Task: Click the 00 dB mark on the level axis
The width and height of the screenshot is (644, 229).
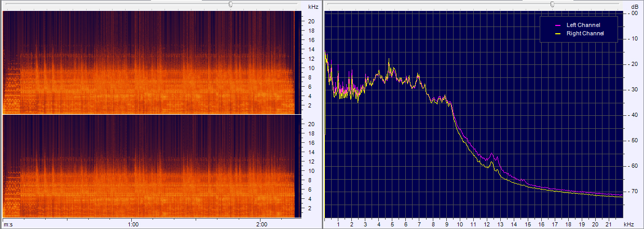Action: [634, 14]
